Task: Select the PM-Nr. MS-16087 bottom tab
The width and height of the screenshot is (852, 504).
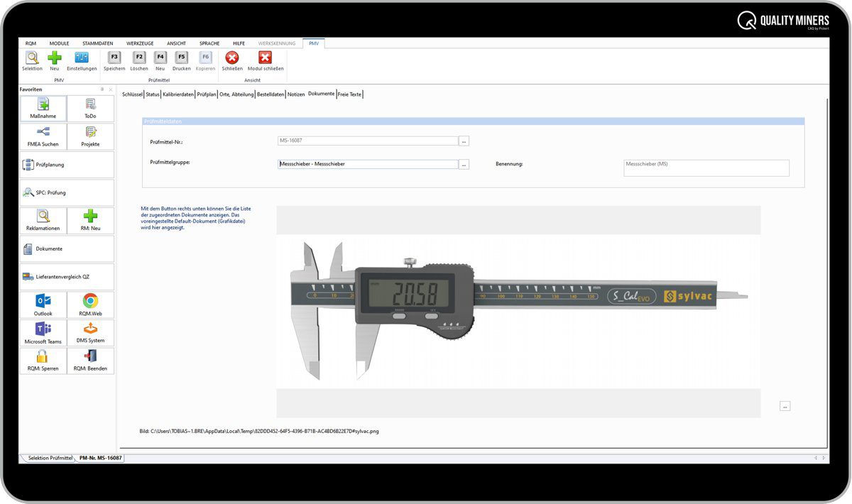Action: point(100,458)
